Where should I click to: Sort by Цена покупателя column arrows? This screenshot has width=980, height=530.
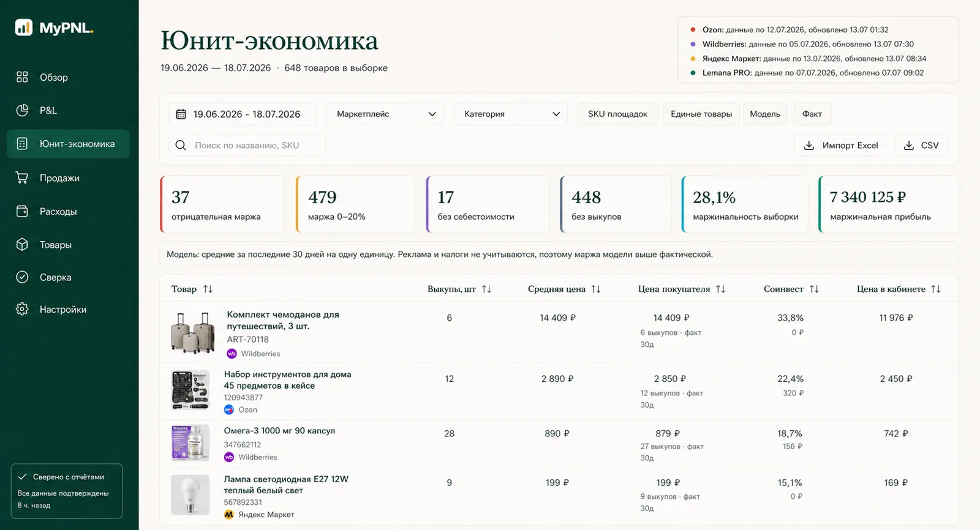[720, 289]
